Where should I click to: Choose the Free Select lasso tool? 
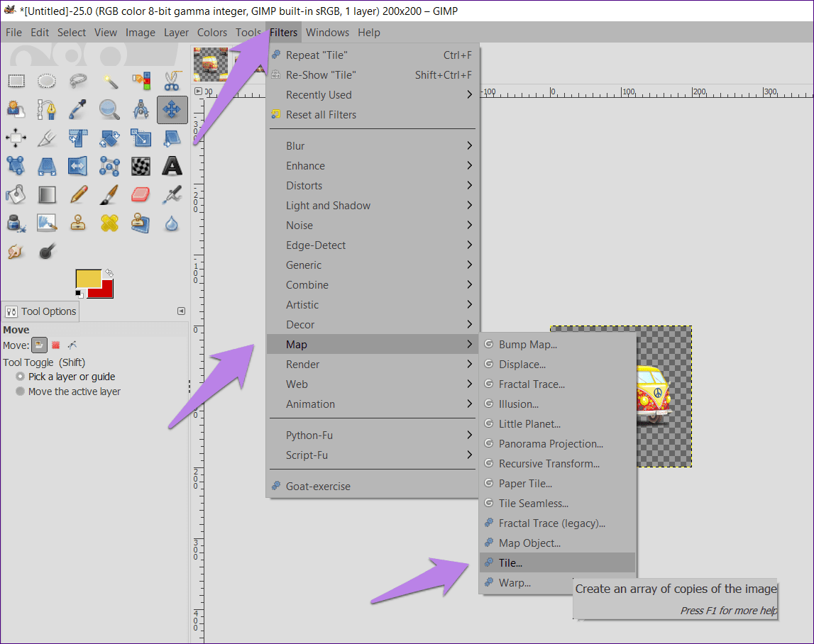(x=78, y=81)
